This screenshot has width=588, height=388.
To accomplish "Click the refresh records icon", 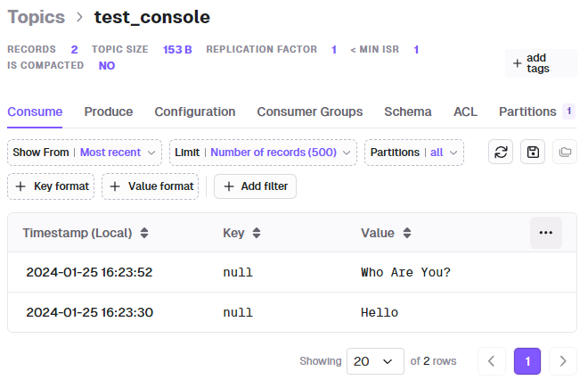I will (x=501, y=152).
